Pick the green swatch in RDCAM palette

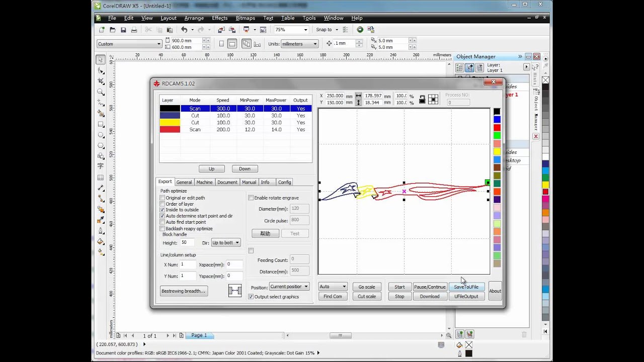497,136
